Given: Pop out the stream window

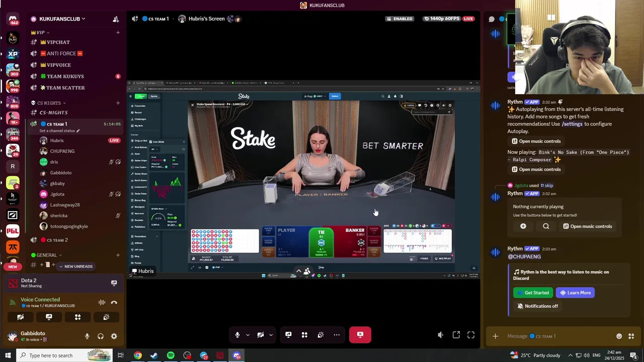Looking at the screenshot, I should [x=456, y=335].
